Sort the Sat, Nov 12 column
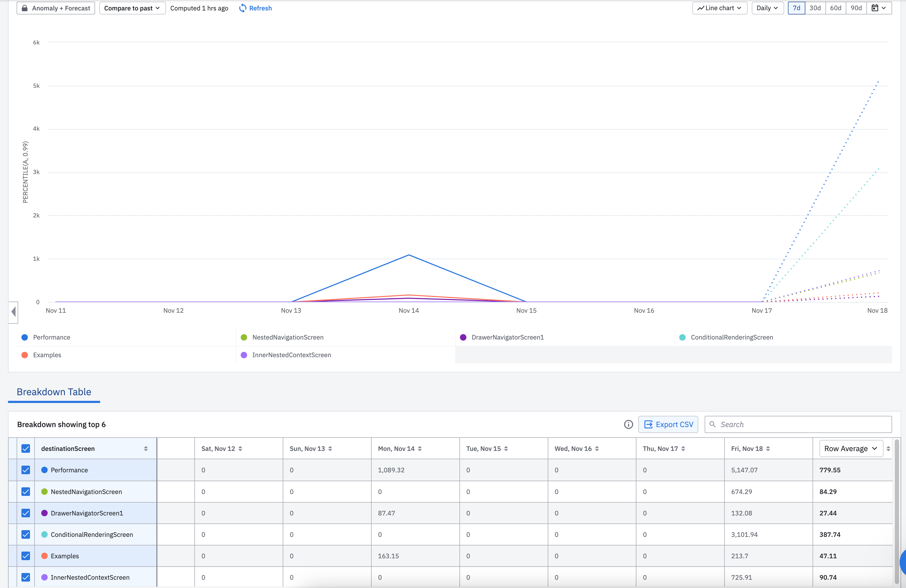 coord(240,448)
